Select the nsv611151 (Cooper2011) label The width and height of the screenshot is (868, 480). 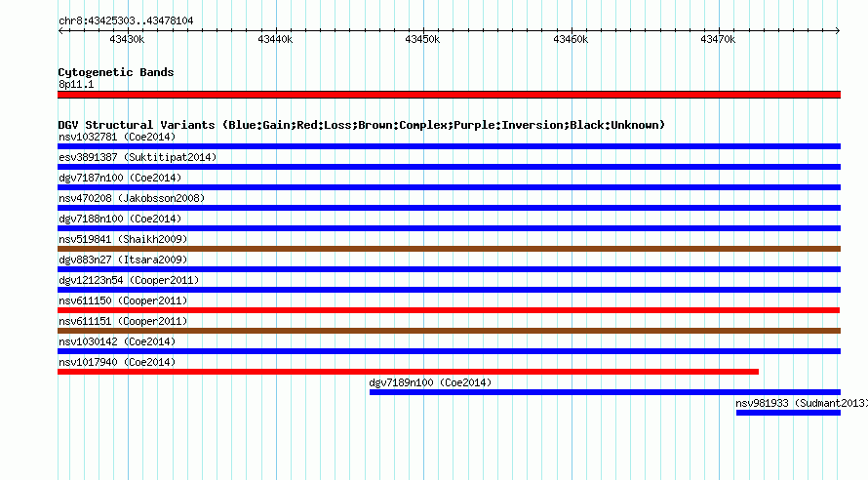click(x=123, y=321)
